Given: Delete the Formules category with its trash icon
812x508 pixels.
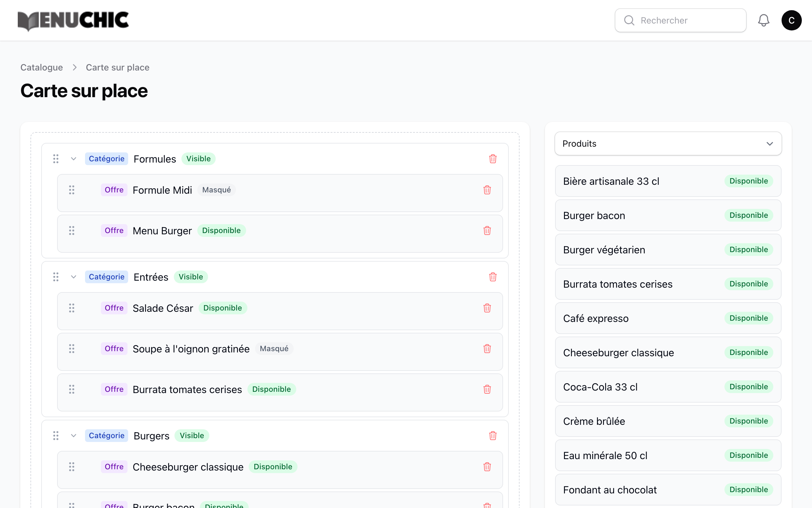Looking at the screenshot, I should click(493, 158).
